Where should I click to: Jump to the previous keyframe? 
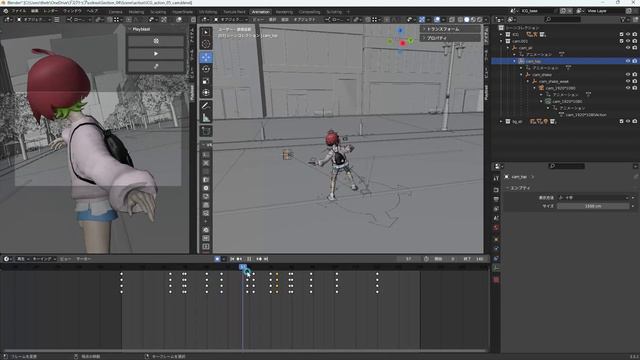click(240, 259)
